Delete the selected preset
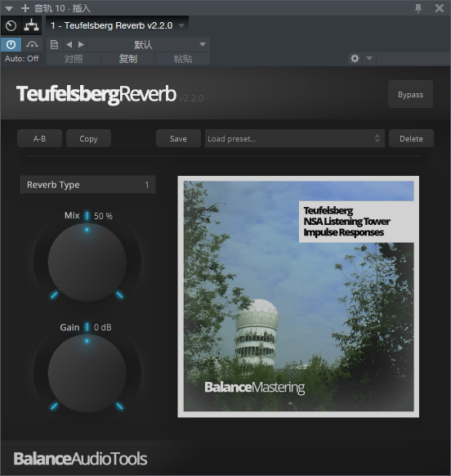This screenshot has width=451, height=476. point(411,139)
